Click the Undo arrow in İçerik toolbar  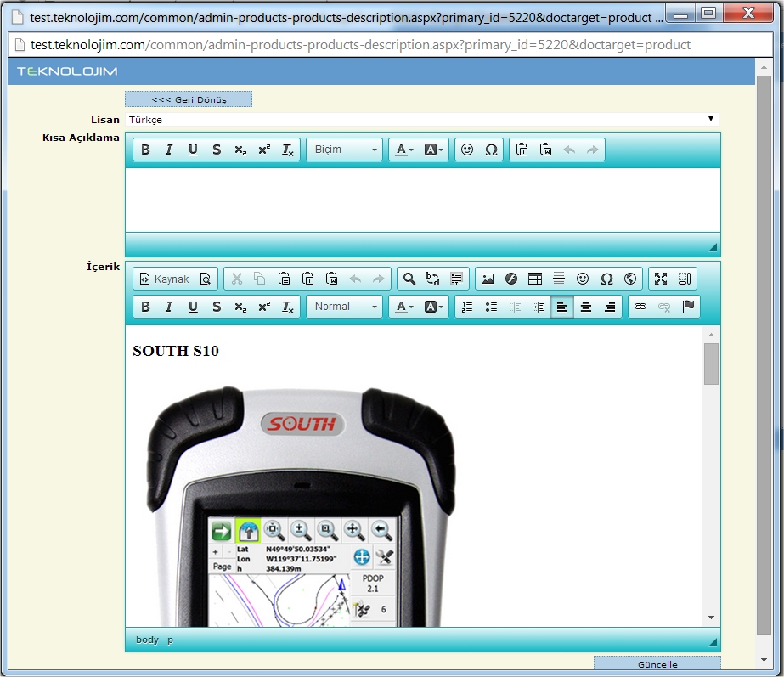tap(355, 279)
